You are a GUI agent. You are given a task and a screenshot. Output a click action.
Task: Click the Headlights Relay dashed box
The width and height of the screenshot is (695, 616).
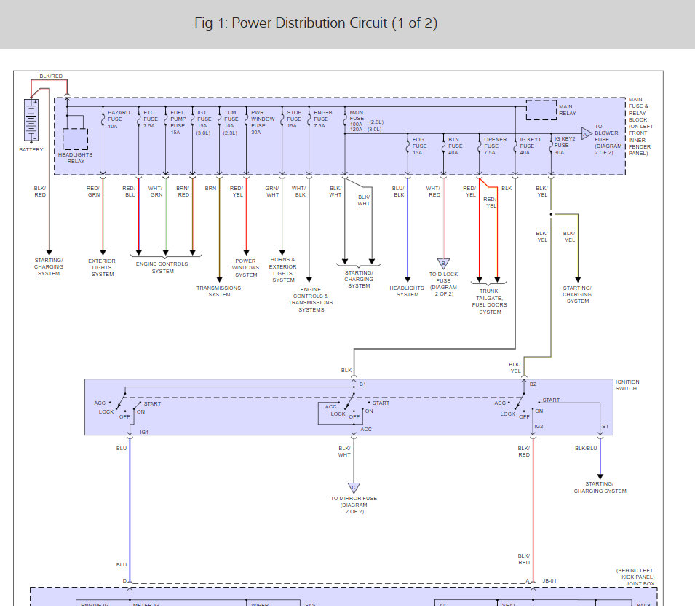click(76, 138)
